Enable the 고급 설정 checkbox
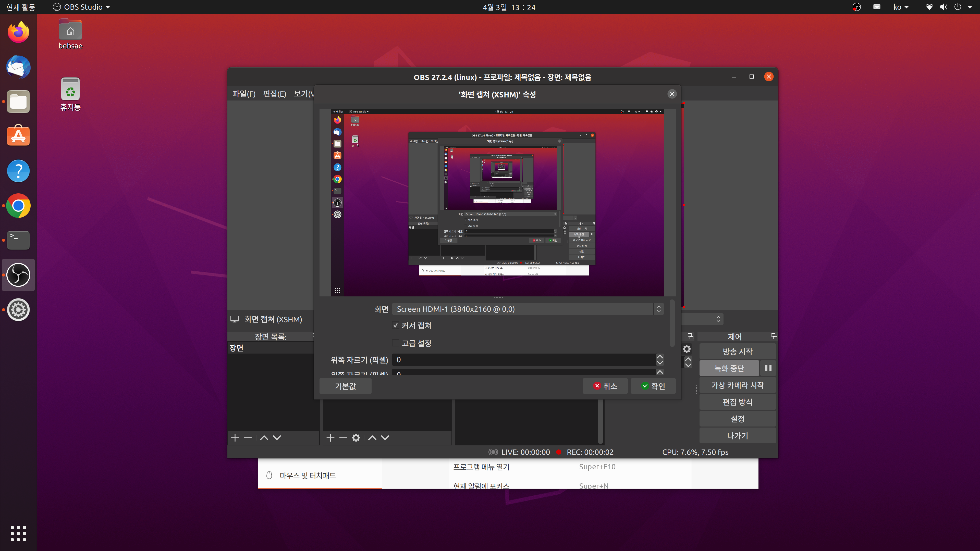The height and width of the screenshot is (551, 980). point(395,343)
